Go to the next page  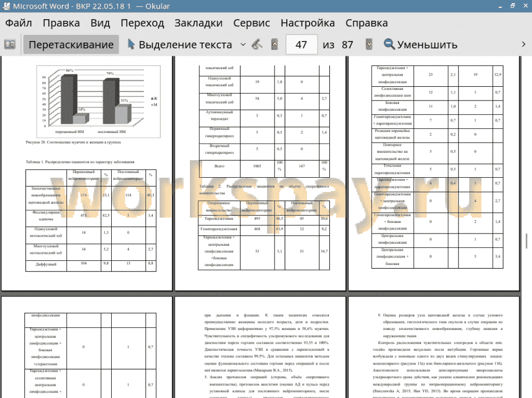tap(369, 45)
